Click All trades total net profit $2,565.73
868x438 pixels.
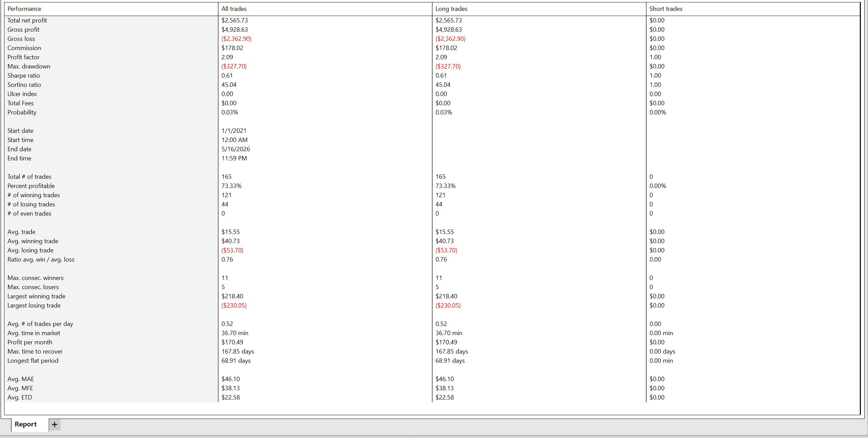point(235,20)
